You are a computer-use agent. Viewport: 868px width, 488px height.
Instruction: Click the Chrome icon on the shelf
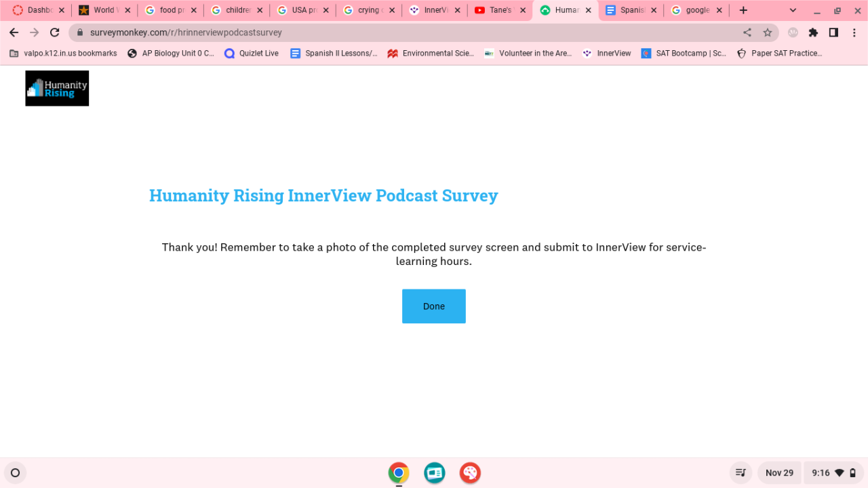coord(399,473)
